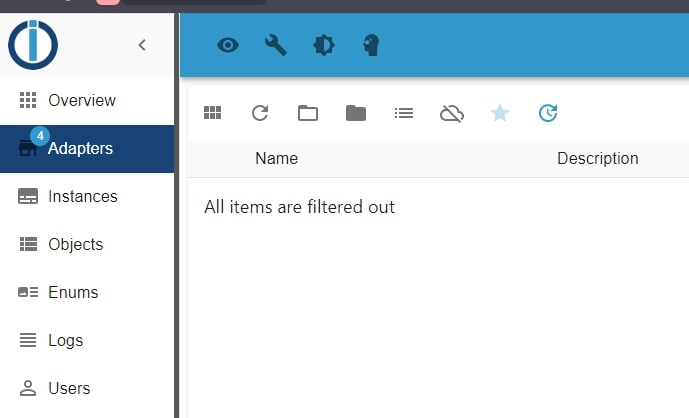
Task: Open the Instances page
Action: coord(87,196)
